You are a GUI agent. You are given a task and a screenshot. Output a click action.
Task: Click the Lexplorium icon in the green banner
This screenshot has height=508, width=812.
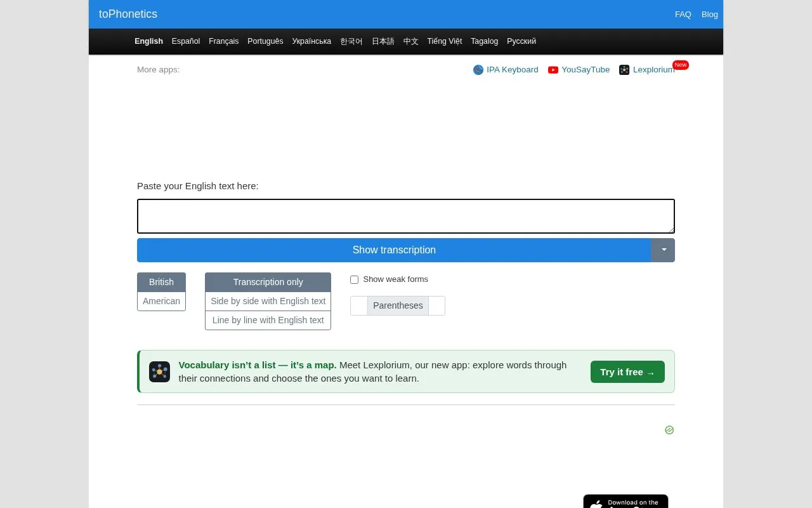[x=159, y=371]
